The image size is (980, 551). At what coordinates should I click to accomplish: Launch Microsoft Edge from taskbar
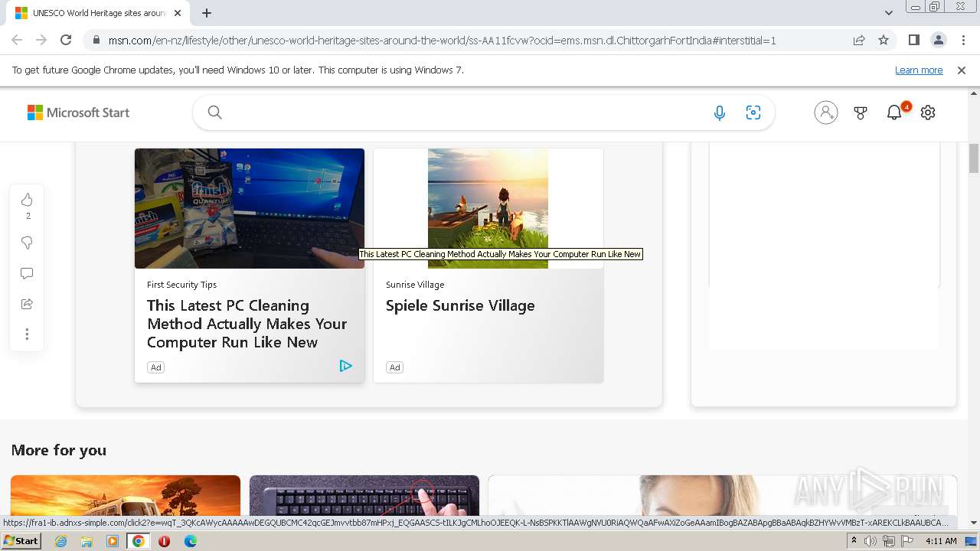tap(190, 541)
